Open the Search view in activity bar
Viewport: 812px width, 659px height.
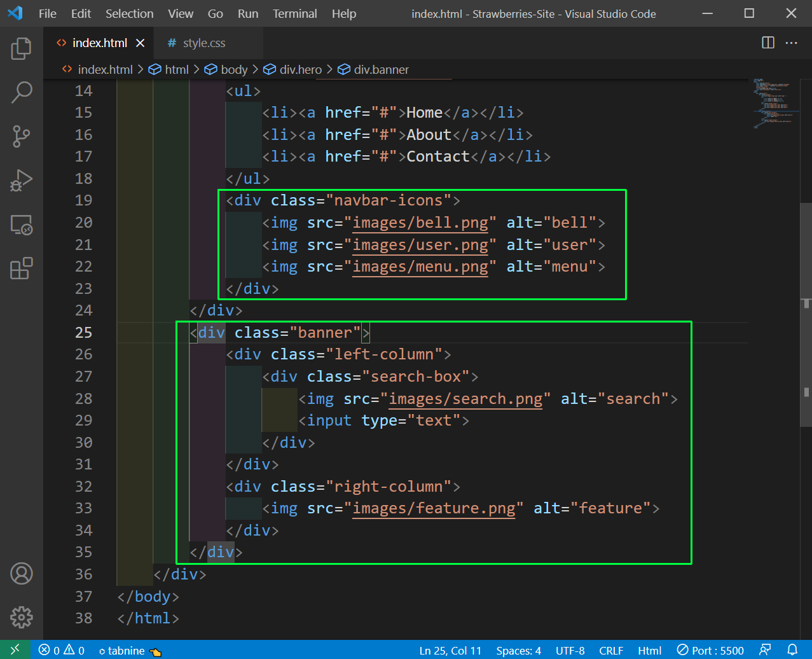(21, 92)
